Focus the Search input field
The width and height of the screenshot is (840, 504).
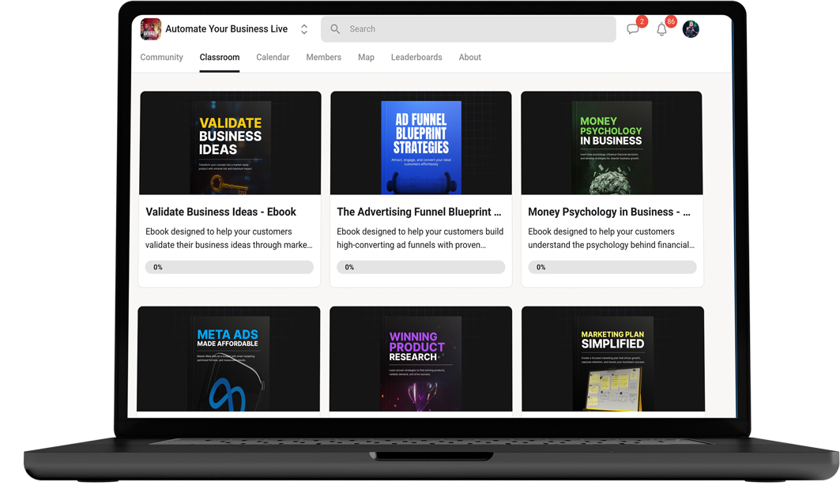[474, 29]
